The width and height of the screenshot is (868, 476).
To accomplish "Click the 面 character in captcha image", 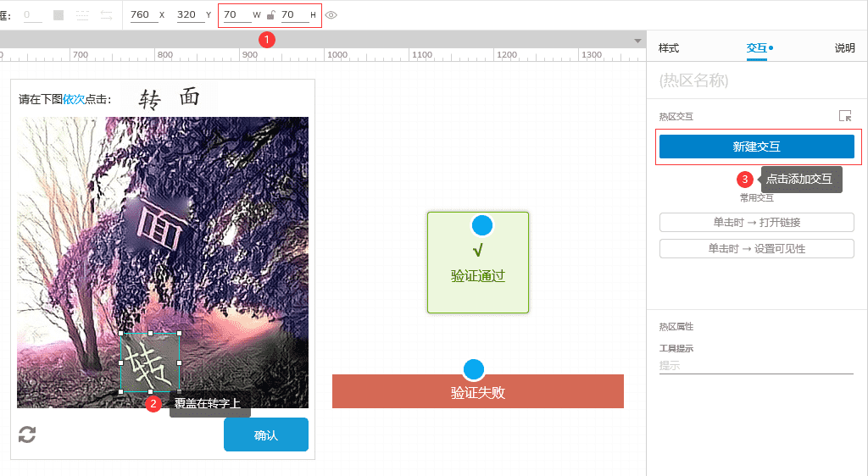I will [159, 225].
